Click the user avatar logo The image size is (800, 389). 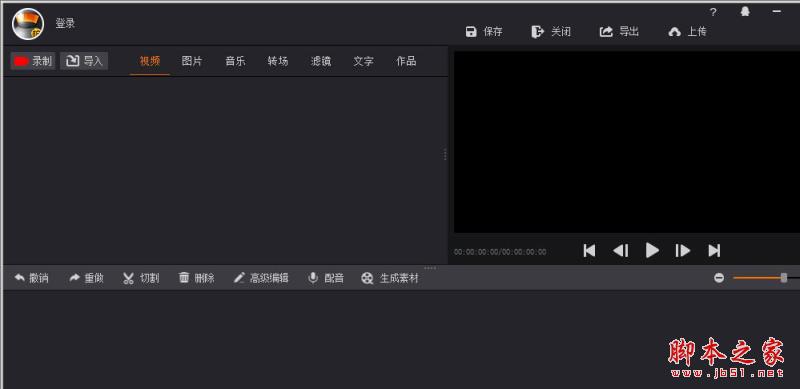[28, 25]
